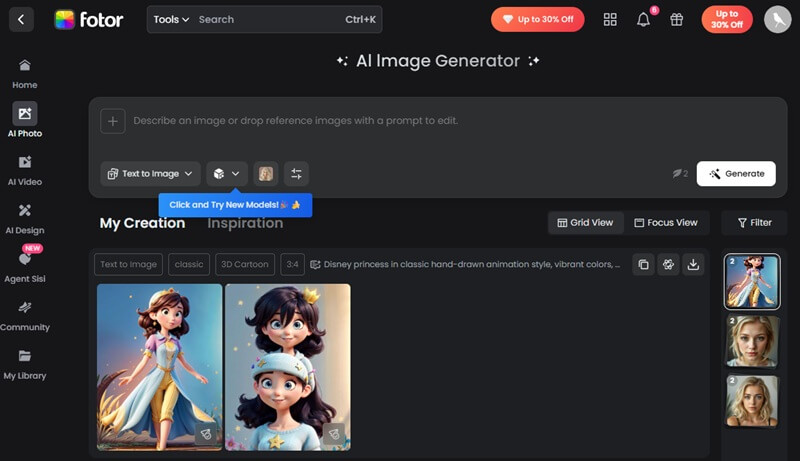Click edit icon on second cartoon image
Screen dimensions: 800x461
point(334,434)
